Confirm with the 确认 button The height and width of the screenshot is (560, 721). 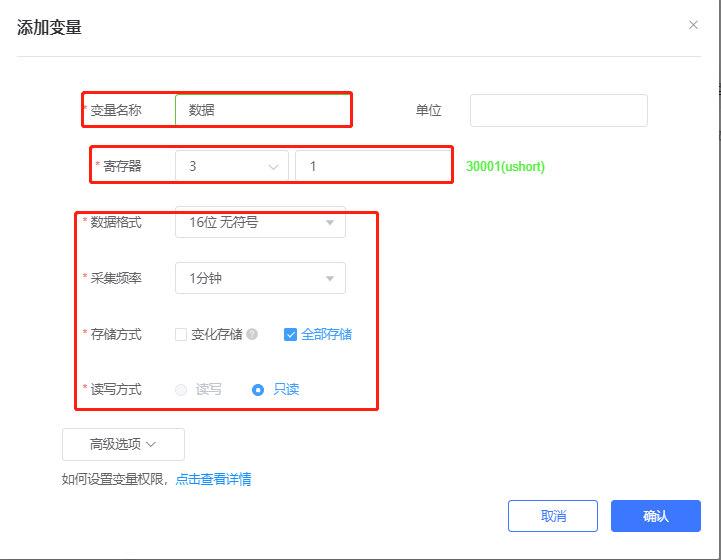[x=655, y=516]
